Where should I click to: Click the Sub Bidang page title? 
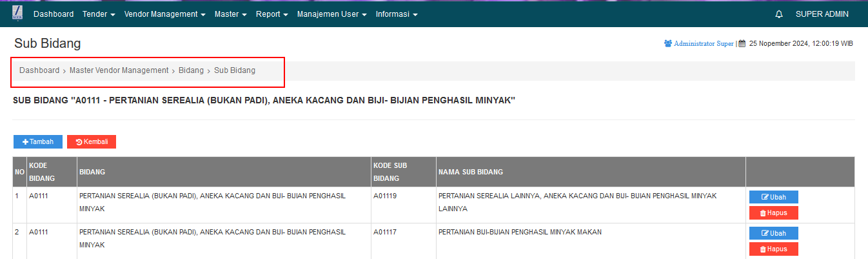[47, 44]
